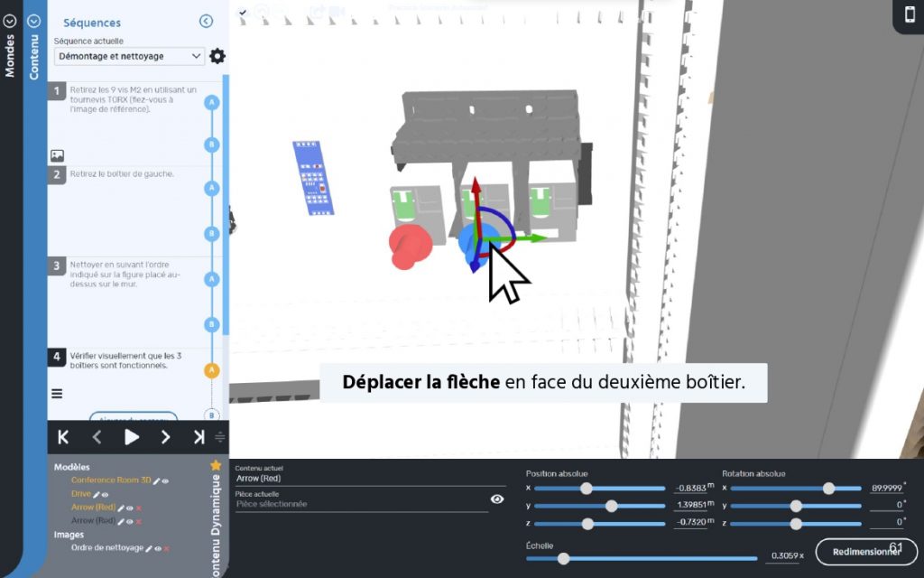Click position x value field -0.8383
This screenshot has height=578, width=924.
[690, 489]
